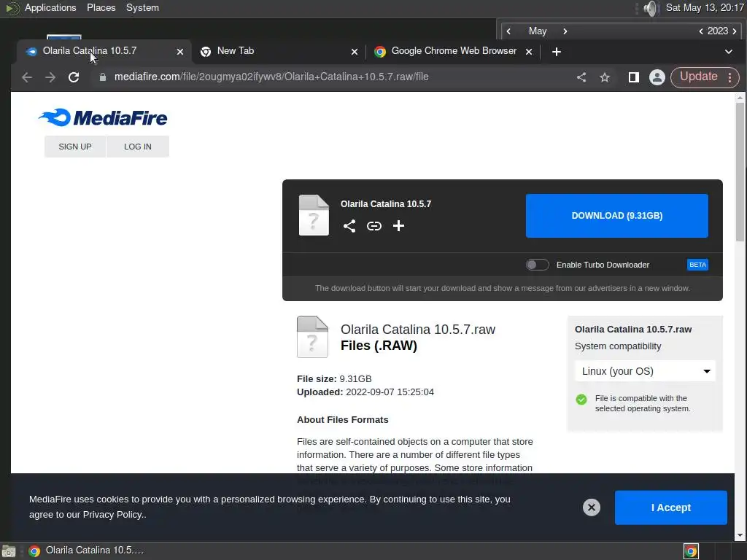Copy link icon for Olarila Catalina file
This screenshot has width=747, height=560.
point(374,226)
